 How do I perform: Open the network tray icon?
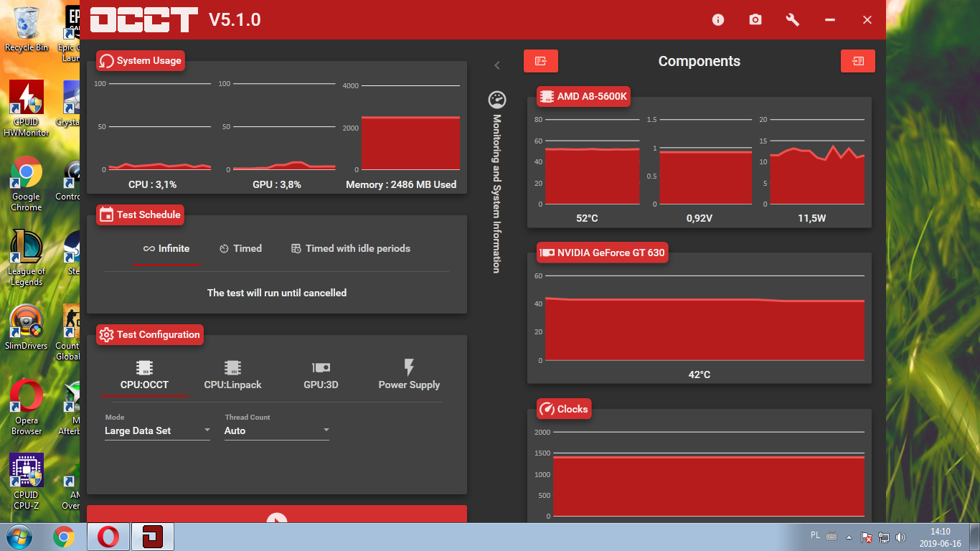(x=884, y=537)
